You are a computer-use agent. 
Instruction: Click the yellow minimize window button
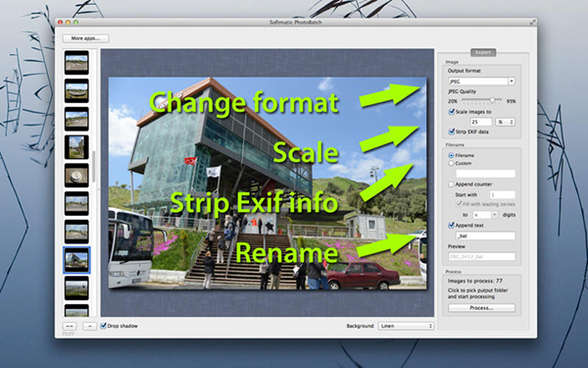click(x=69, y=23)
